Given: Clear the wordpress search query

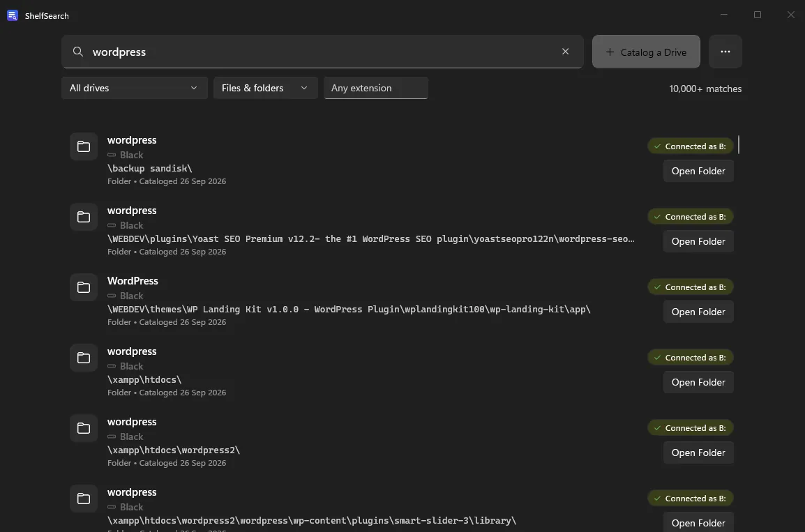Looking at the screenshot, I should (565, 52).
